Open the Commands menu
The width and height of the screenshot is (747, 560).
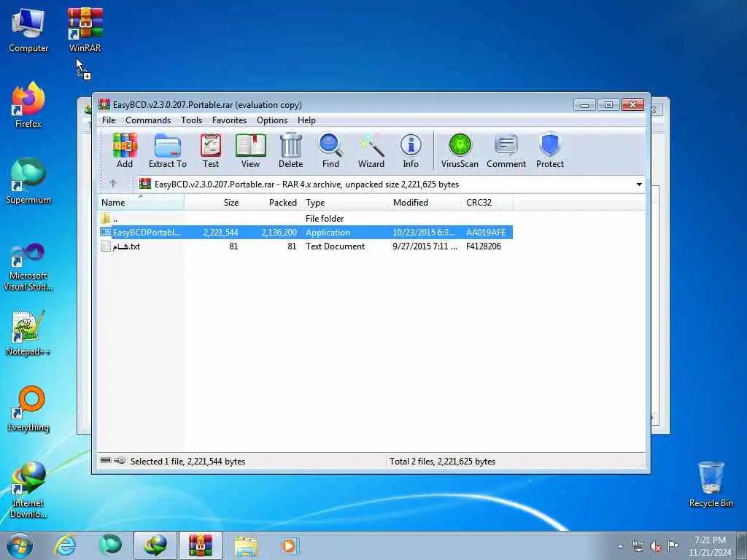tap(148, 120)
